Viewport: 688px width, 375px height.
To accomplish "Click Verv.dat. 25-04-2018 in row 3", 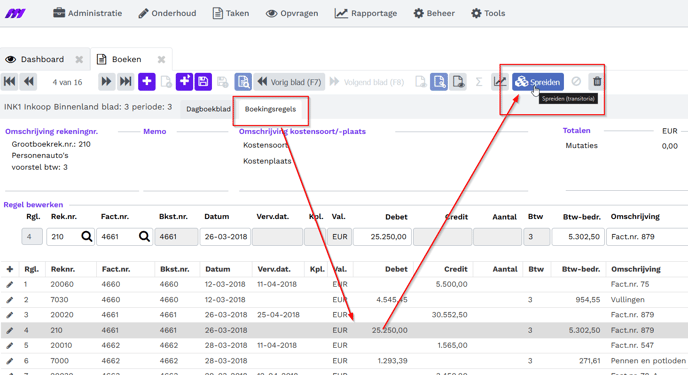I will pyautogui.click(x=278, y=315).
